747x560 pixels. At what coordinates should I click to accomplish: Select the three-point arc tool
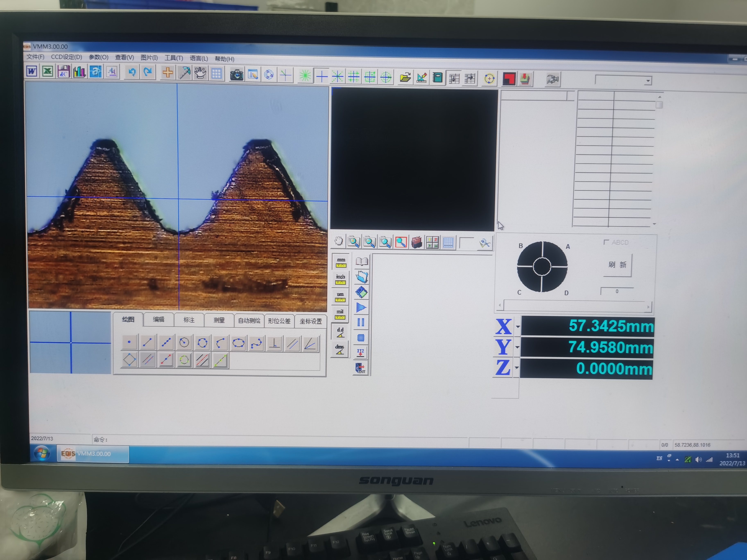pos(220,343)
